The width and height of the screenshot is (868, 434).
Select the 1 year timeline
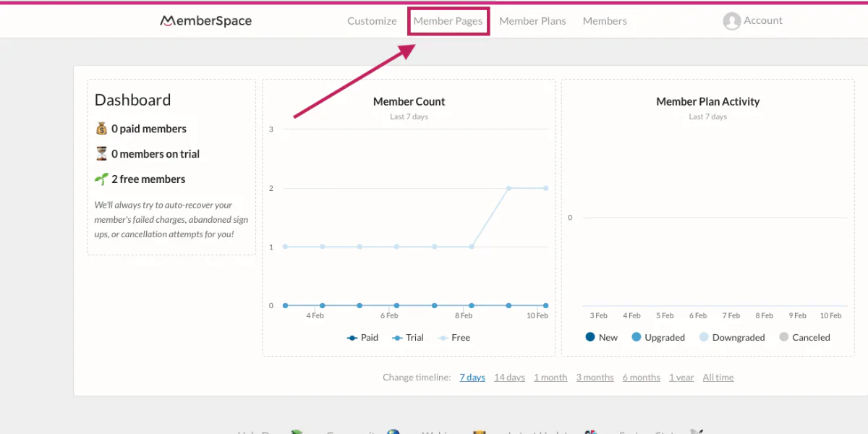point(681,377)
